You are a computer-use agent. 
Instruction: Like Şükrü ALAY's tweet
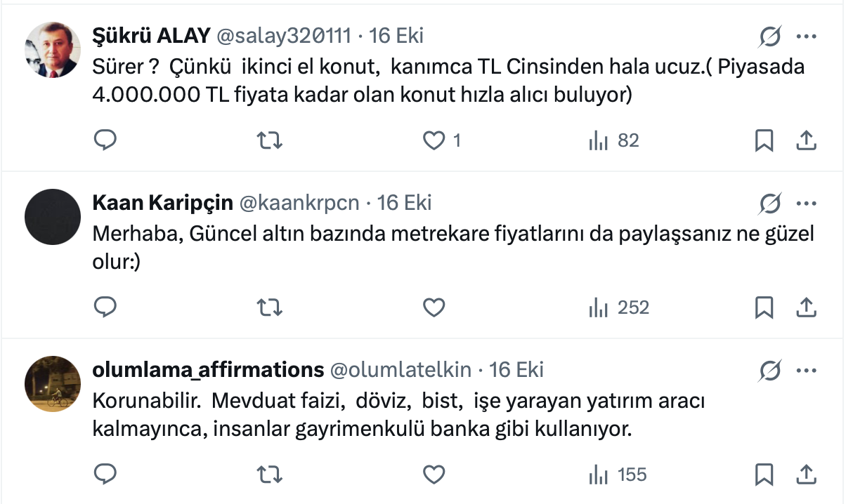point(434,140)
